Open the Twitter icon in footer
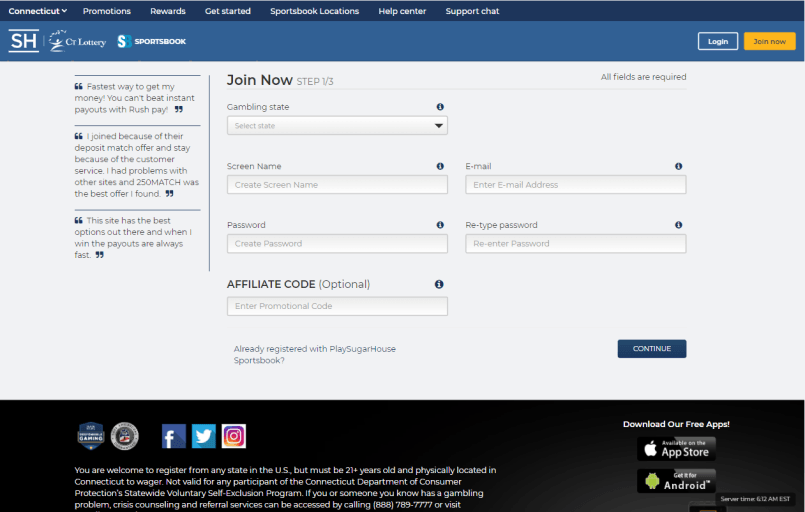 [204, 436]
